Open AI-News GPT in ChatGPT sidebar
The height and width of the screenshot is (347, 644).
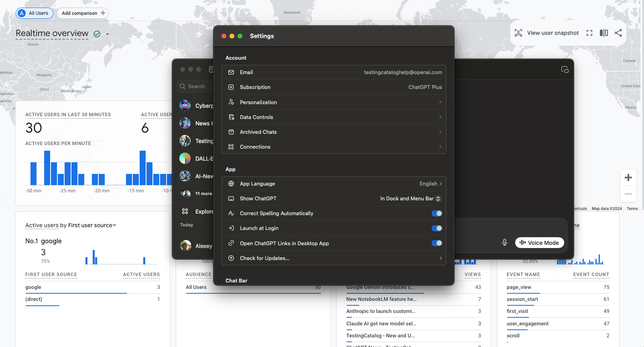[x=196, y=176]
